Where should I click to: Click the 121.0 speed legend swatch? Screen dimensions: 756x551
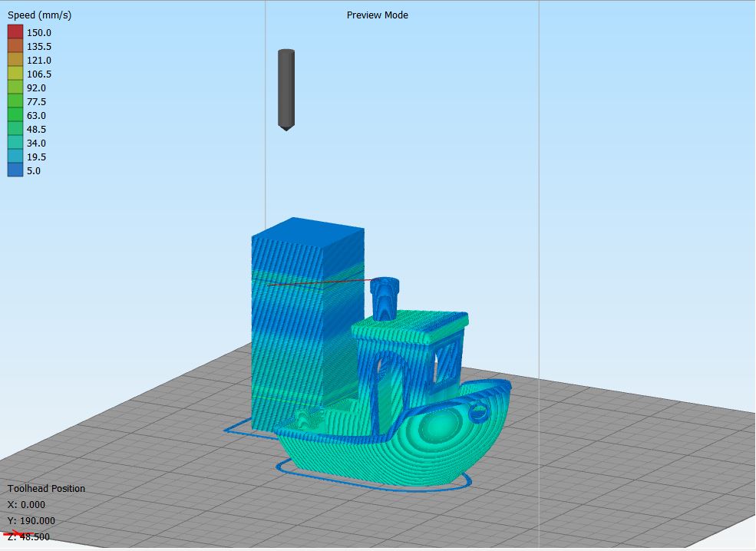[15, 60]
